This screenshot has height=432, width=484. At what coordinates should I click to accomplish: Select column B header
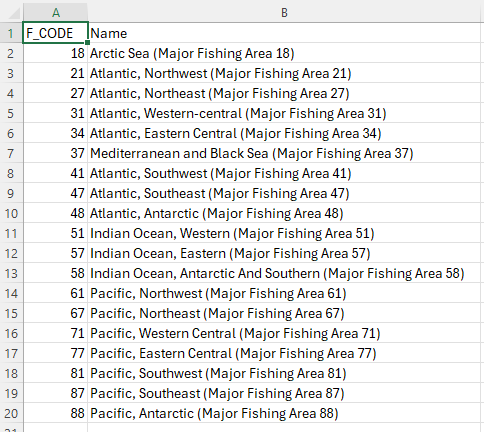(284, 13)
